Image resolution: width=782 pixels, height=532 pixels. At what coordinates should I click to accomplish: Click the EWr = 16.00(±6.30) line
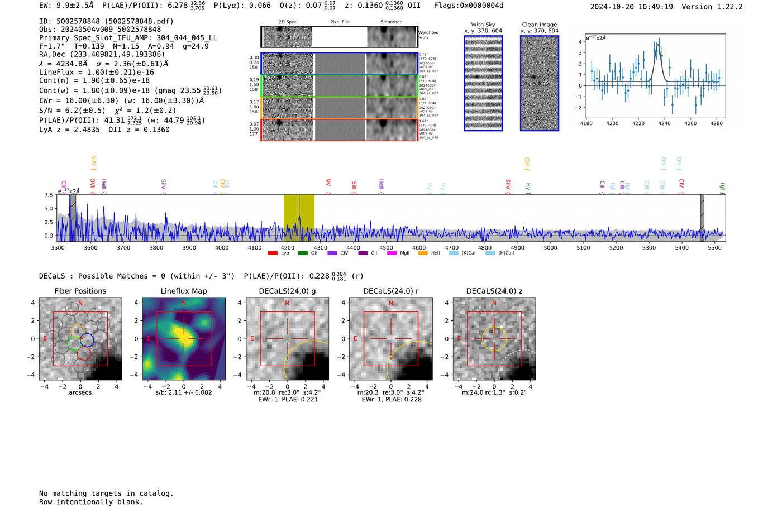[x=121, y=101]
